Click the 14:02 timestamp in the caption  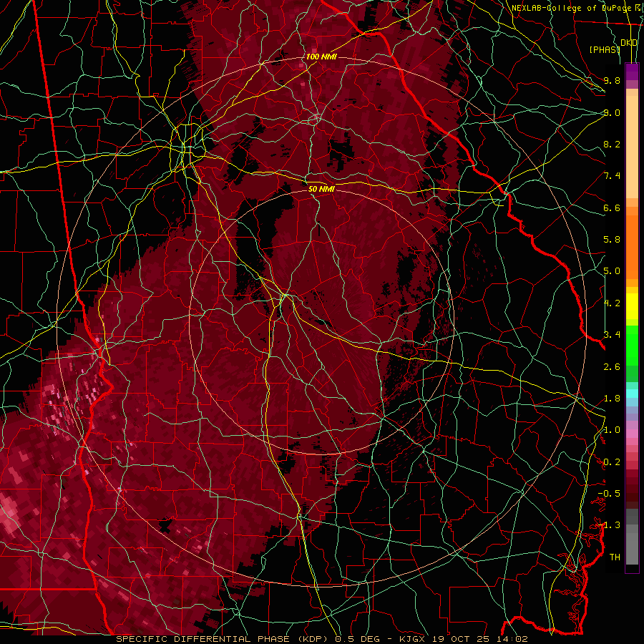tap(511, 639)
